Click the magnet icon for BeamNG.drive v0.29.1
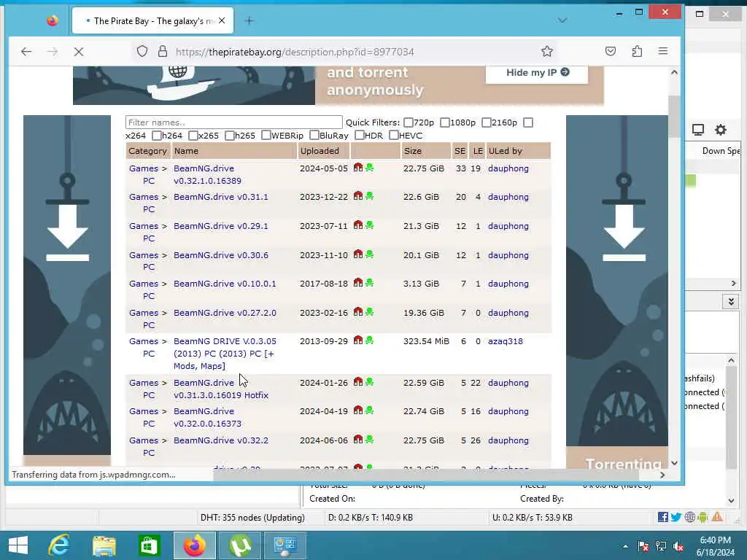The height and width of the screenshot is (560, 747). [358, 225]
